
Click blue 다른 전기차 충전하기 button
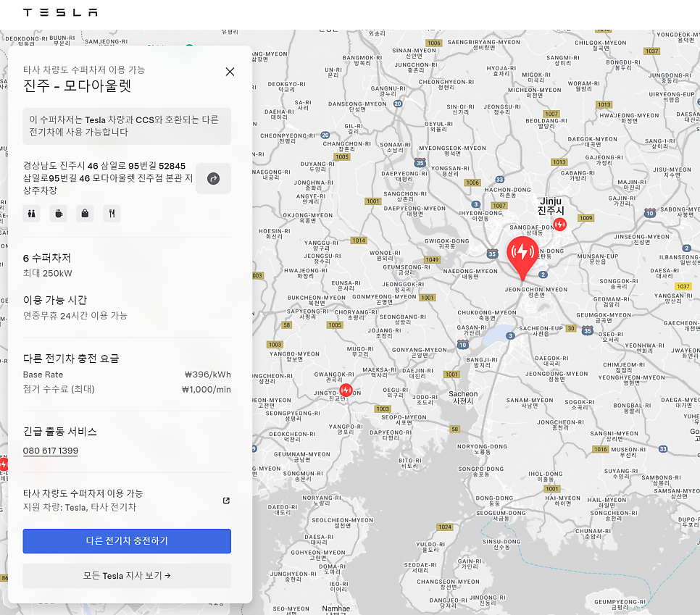[x=128, y=541]
